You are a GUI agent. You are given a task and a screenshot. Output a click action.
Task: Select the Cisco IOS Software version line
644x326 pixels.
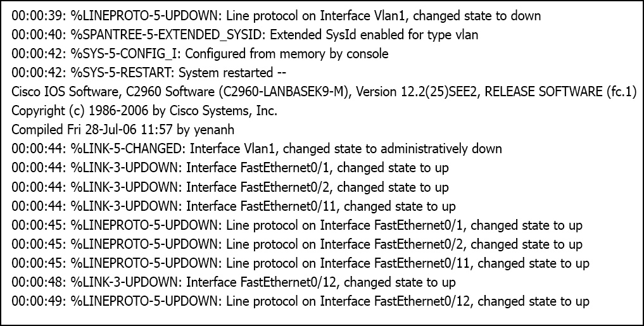[x=324, y=92]
